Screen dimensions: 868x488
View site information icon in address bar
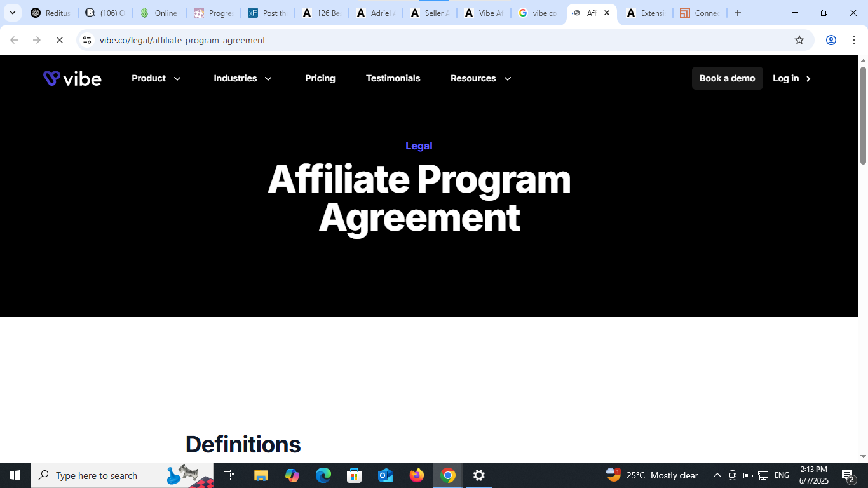coord(87,40)
